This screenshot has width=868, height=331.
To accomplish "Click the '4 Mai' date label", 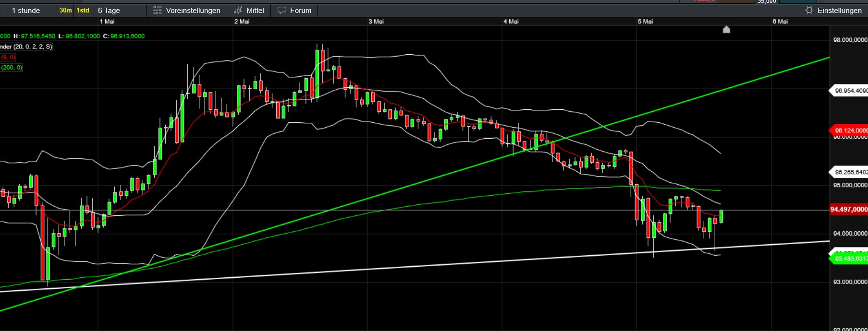I will (511, 22).
